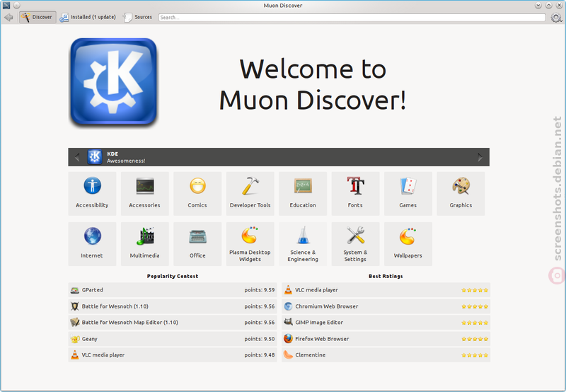Open VLC media player with points 9.48
This screenshot has height=392, width=566.
click(x=173, y=354)
